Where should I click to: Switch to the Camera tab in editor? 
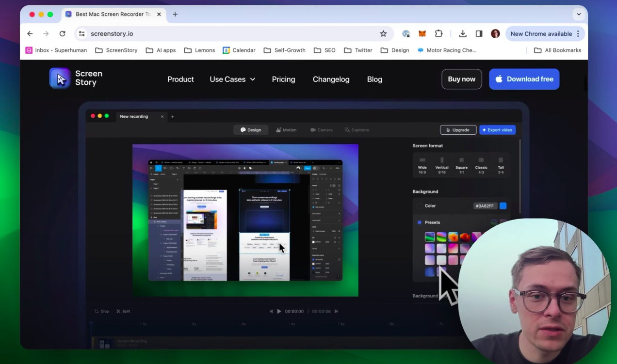(322, 130)
